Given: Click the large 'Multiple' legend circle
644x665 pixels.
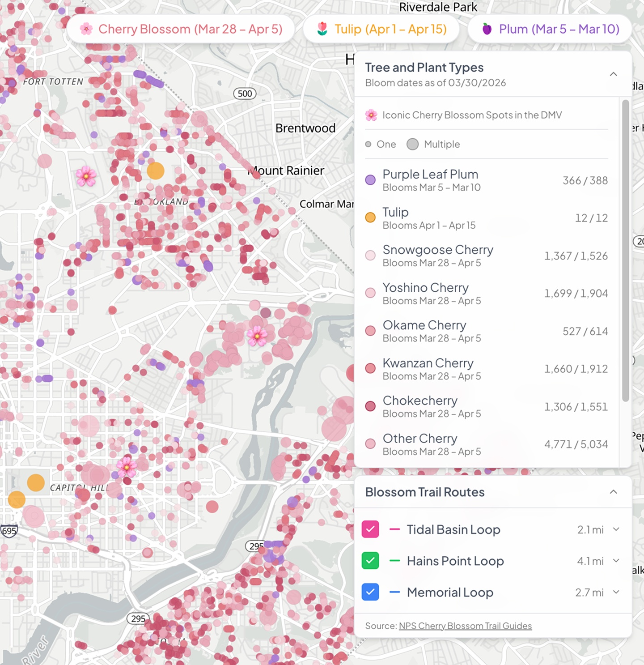Looking at the screenshot, I should click(x=412, y=144).
